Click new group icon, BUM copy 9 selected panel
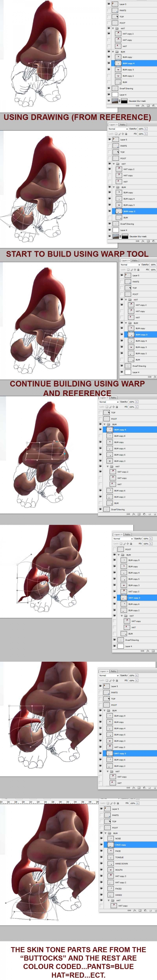Screen dimensions: 157x980 coord(149,514)
